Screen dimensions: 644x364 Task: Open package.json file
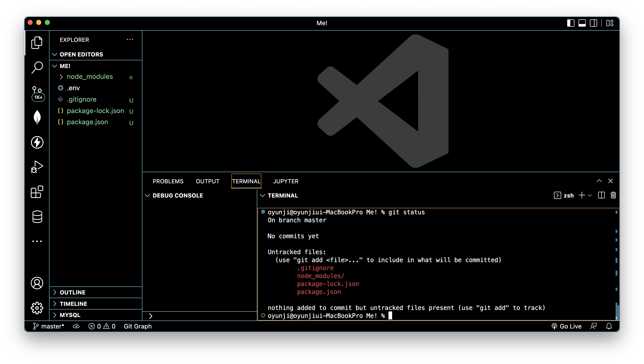point(96,122)
